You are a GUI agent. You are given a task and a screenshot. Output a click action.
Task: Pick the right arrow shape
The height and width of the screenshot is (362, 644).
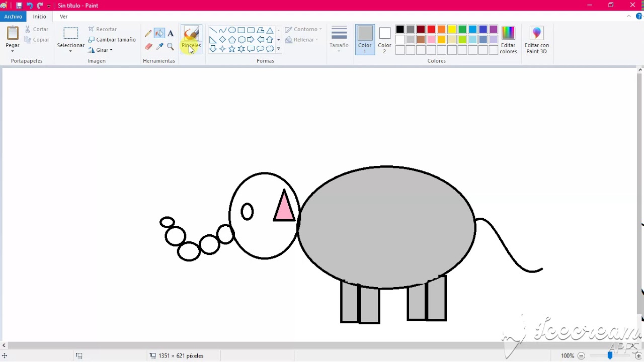click(251, 40)
